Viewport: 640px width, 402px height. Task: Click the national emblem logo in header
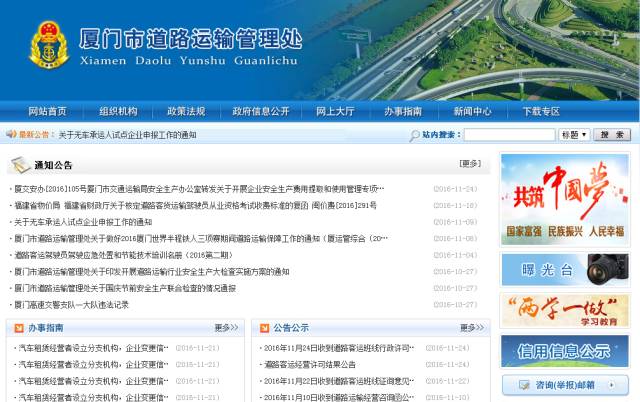coord(49,44)
